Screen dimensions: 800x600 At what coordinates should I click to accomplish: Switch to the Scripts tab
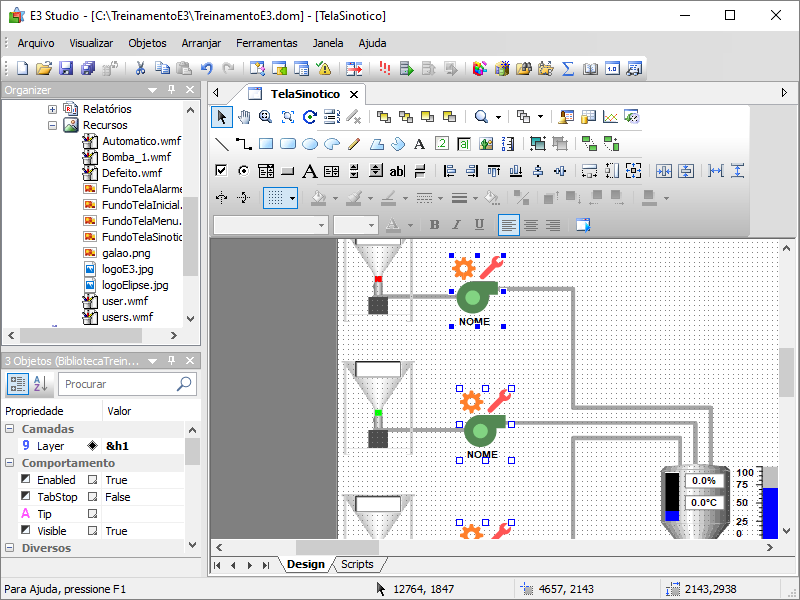click(357, 564)
